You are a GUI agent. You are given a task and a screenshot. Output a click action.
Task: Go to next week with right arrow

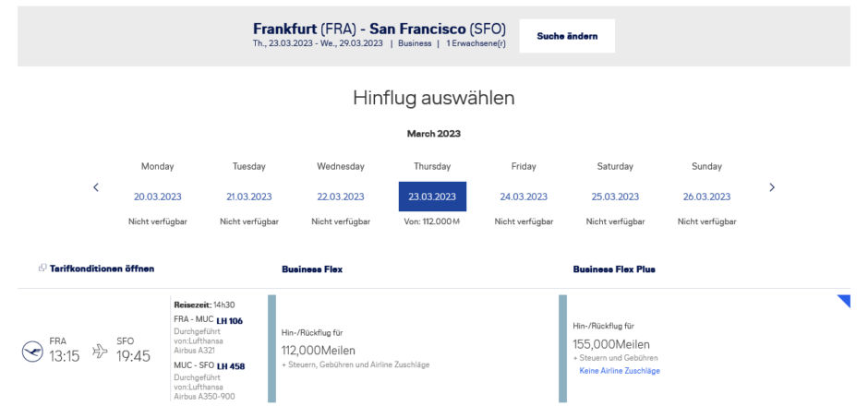click(x=772, y=187)
